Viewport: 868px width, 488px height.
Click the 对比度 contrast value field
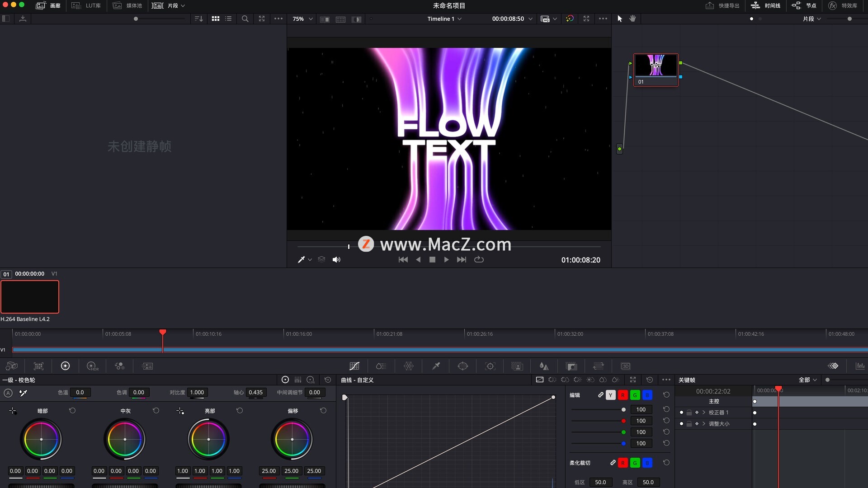197,392
